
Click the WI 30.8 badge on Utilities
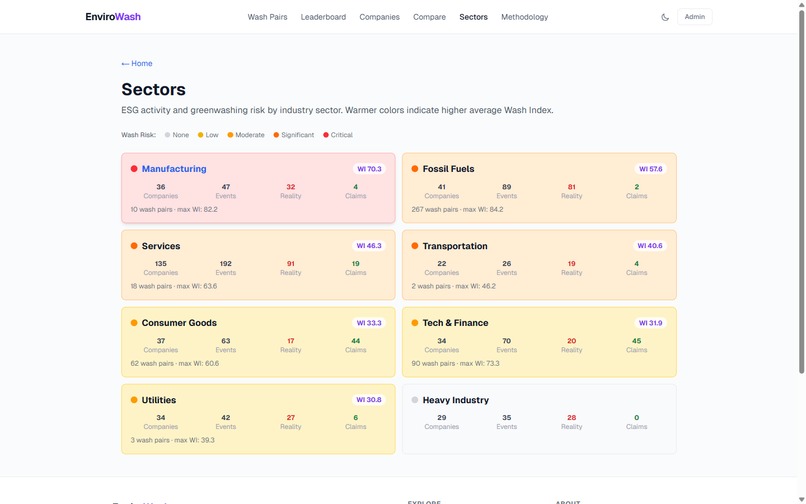tap(369, 400)
